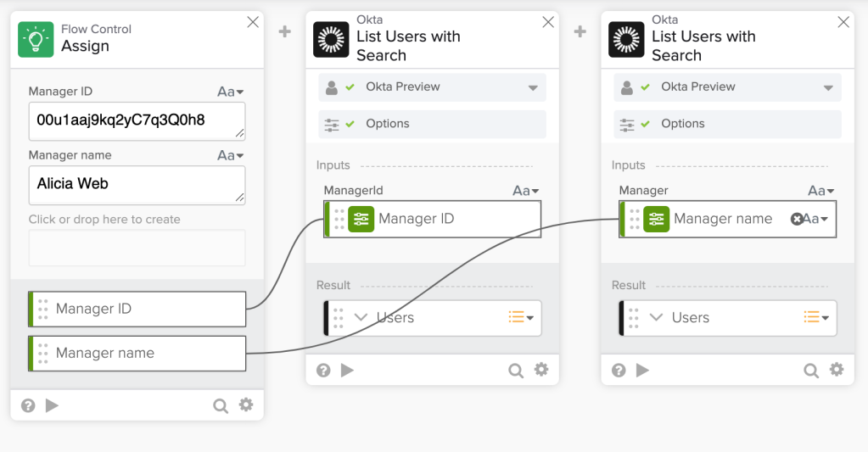The image size is (868, 452).
Task: Click the Alicia Web manager name field
Action: (x=137, y=184)
